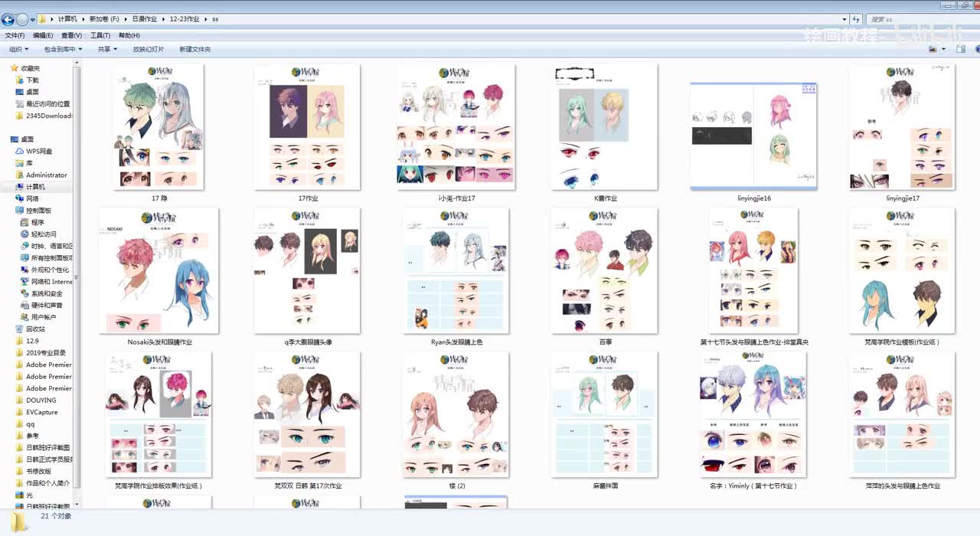Select 轻松访问 icon in the sidebar
Screen dimensions: 980x536
[x=24, y=234]
